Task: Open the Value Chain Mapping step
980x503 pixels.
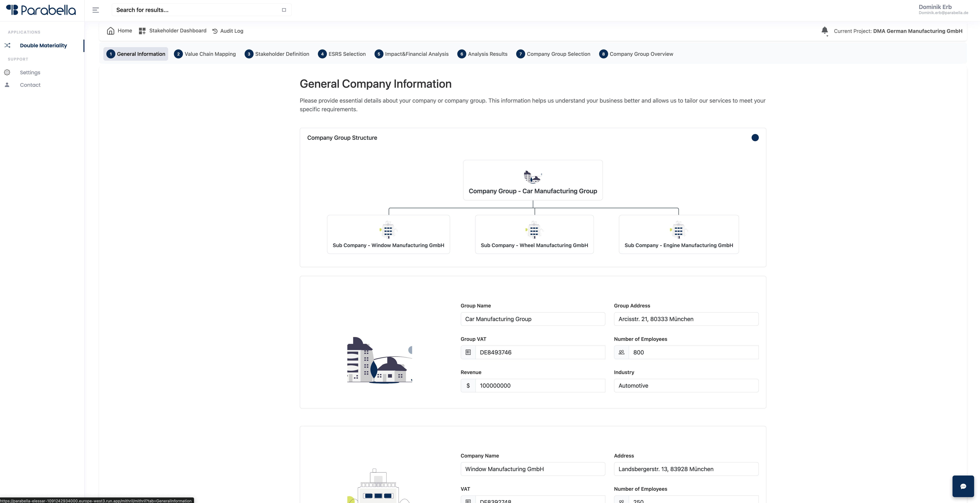Action: [205, 54]
